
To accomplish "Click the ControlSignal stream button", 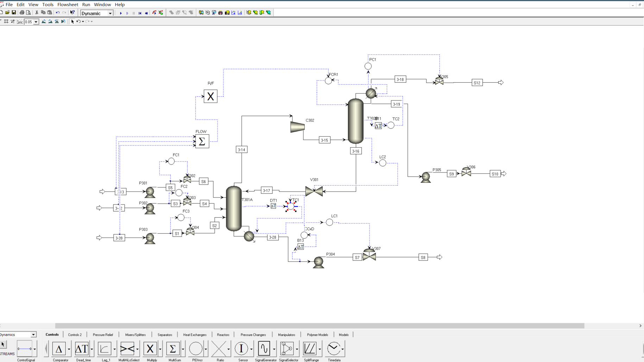I will point(25,349).
